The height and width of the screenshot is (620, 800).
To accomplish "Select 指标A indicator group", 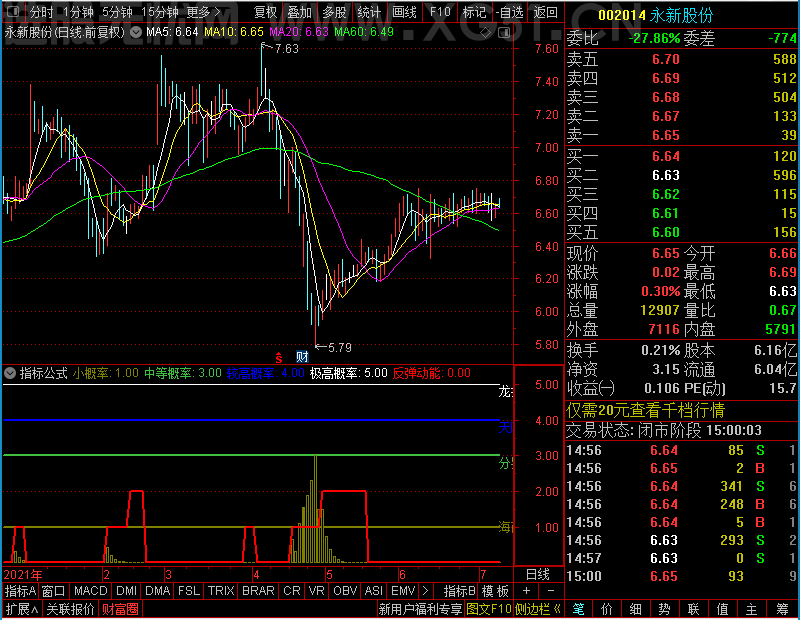I will click(20, 591).
